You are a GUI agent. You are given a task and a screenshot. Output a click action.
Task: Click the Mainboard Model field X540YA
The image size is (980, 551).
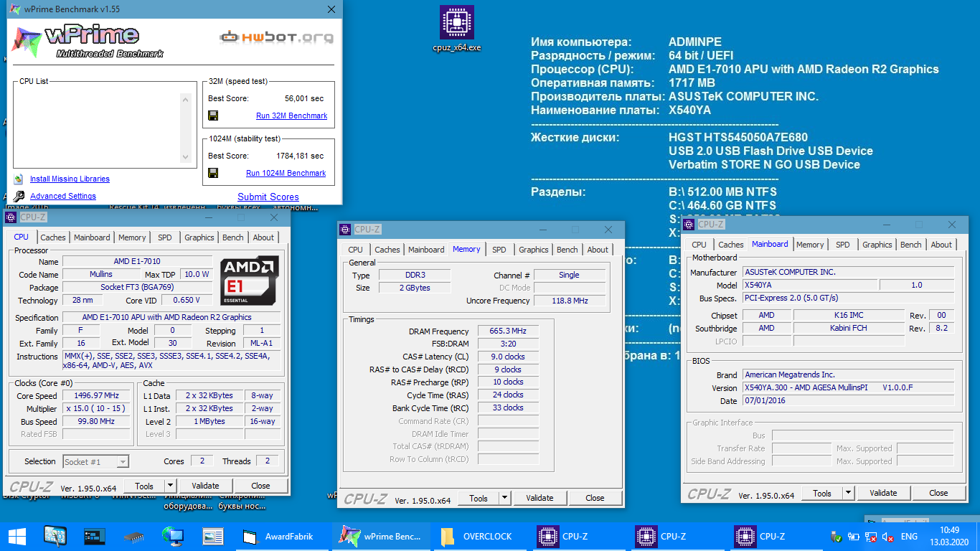click(809, 285)
